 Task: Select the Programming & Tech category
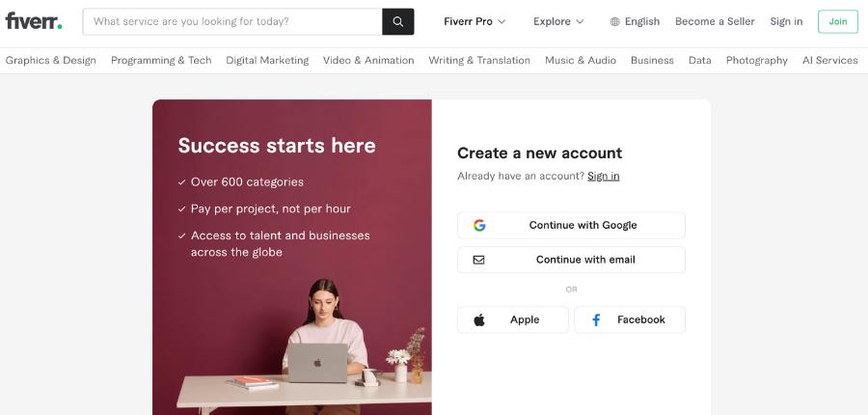tap(161, 60)
